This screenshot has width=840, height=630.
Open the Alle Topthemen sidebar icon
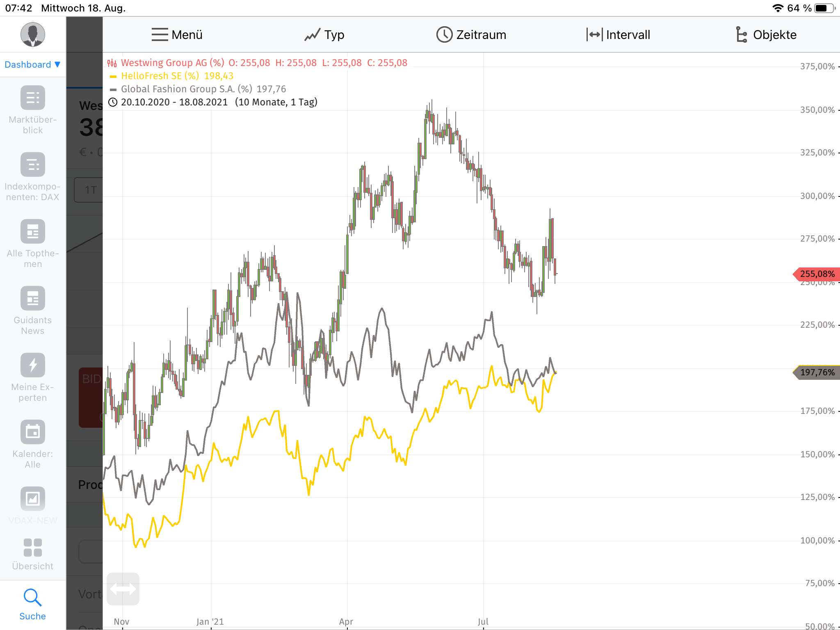click(32, 231)
